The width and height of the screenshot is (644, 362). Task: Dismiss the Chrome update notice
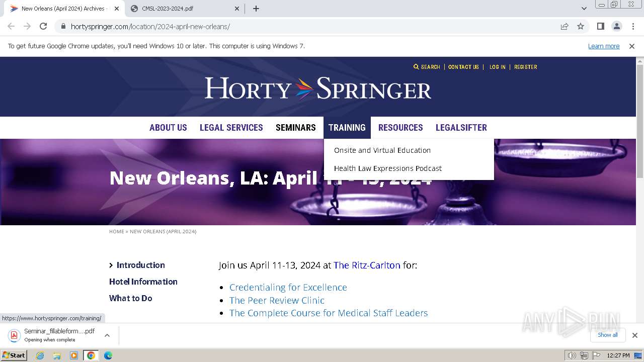tap(632, 46)
